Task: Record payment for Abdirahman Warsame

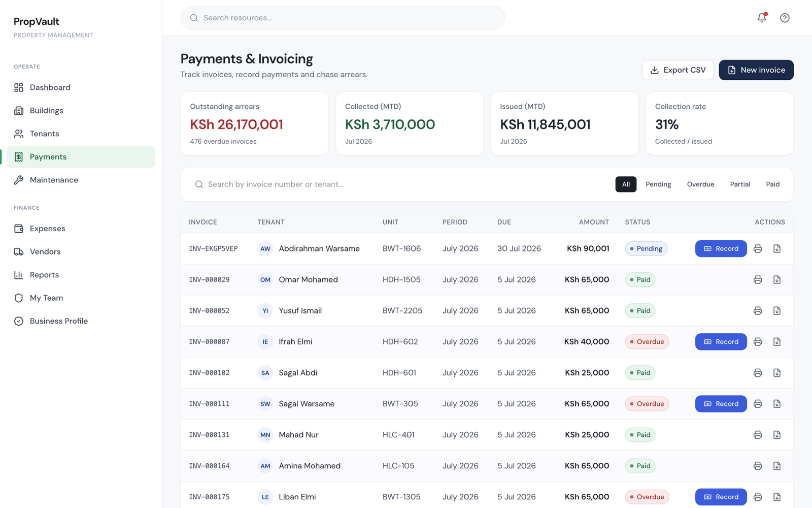Action: (x=721, y=248)
